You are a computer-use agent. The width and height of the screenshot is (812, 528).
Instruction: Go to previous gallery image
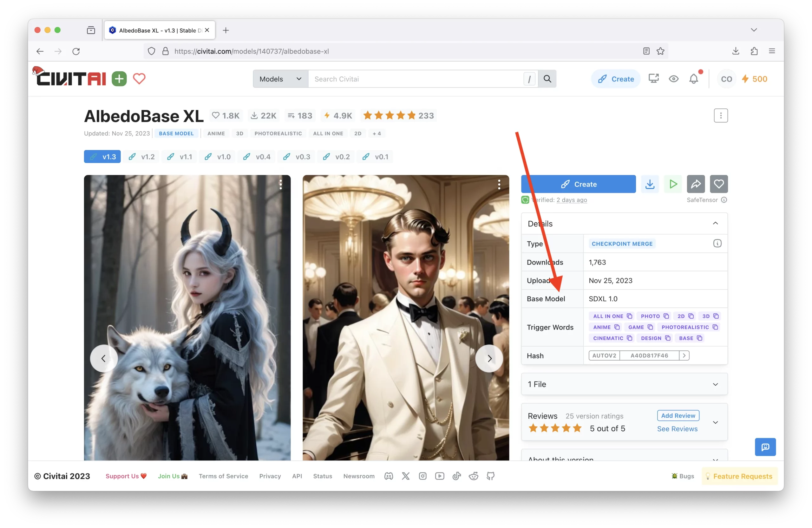point(104,358)
